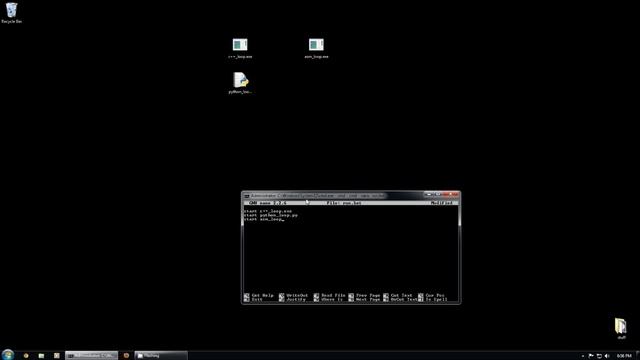
Task: Click the 'Exit' shortcut label
Action: click(257, 299)
